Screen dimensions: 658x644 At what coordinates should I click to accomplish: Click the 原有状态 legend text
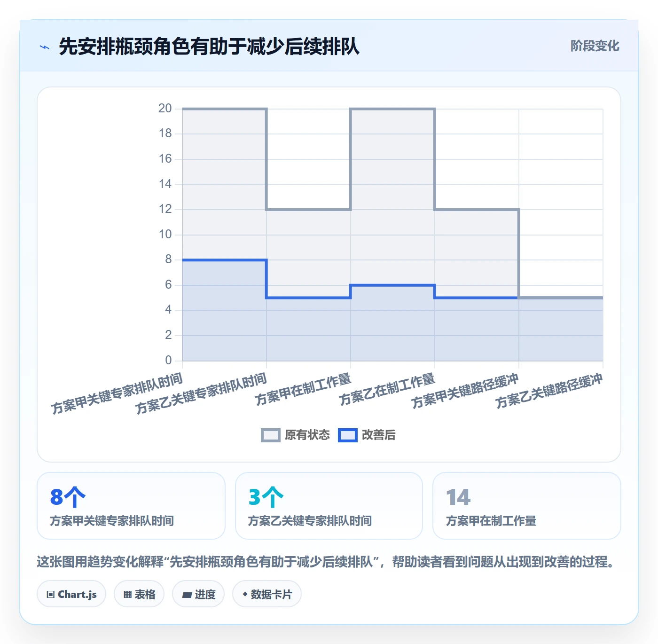[x=307, y=435]
